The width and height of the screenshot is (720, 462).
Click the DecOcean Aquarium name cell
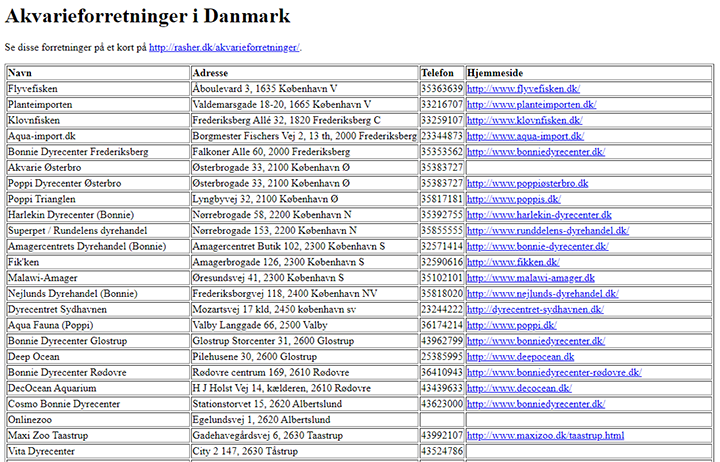[98, 388]
